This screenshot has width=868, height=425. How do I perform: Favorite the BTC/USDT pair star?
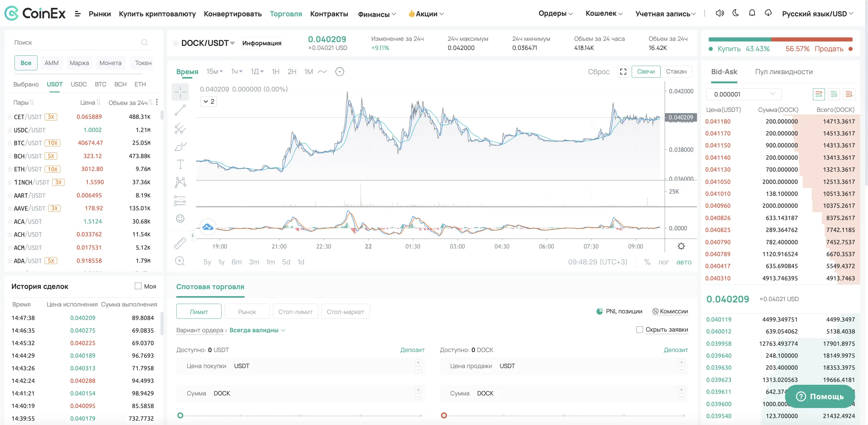(x=10, y=143)
